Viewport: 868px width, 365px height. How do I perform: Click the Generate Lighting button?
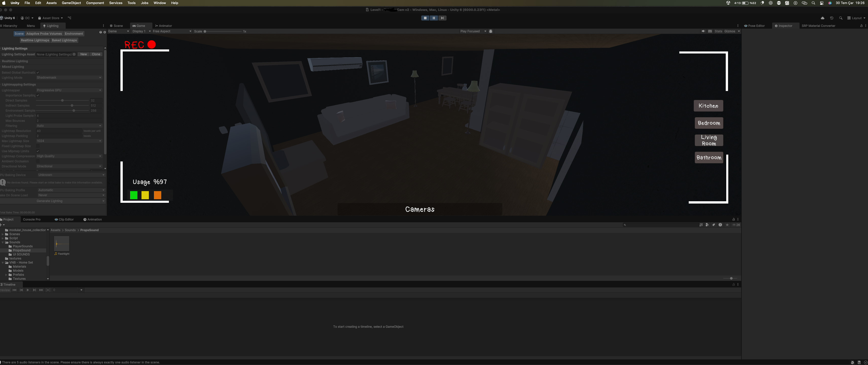[x=49, y=201]
